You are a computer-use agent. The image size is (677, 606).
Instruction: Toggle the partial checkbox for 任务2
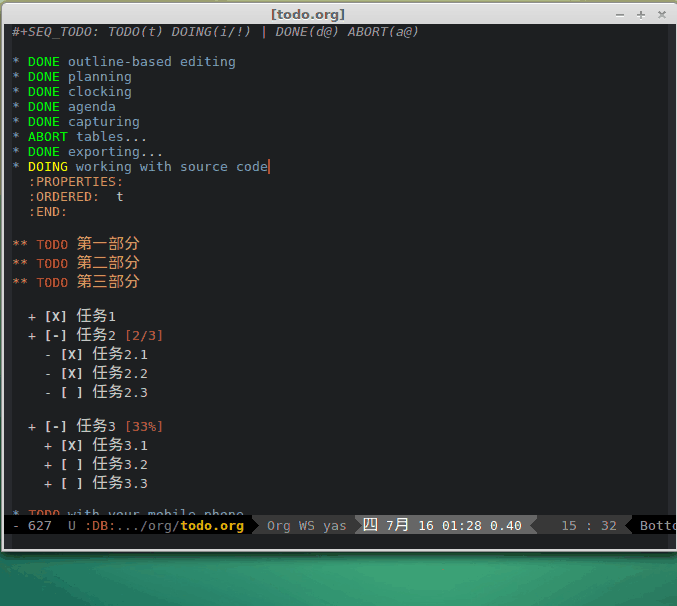(x=56, y=335)
